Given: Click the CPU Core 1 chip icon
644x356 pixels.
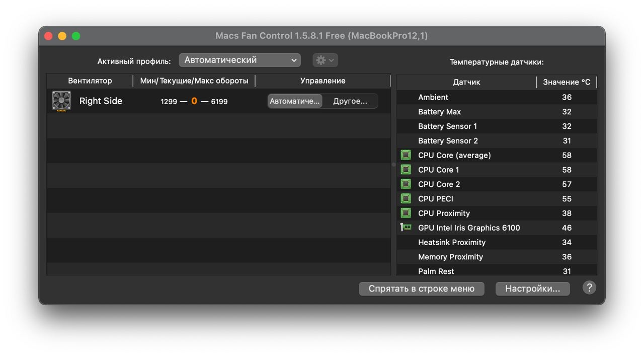Looking at the screenshot, I should [x=406, y=170].
